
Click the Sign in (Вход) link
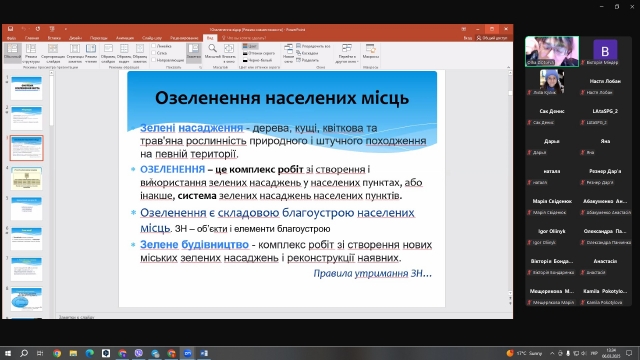(468, 38)
